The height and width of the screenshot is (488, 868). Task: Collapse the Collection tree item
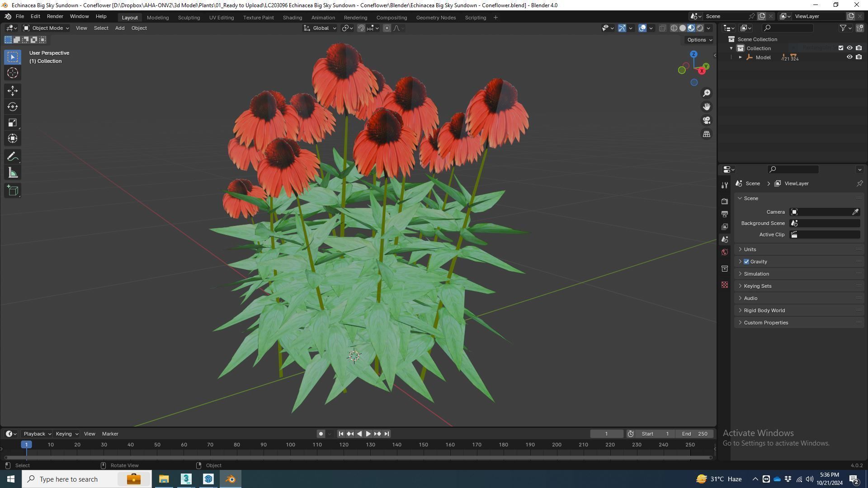coord(731,48)
